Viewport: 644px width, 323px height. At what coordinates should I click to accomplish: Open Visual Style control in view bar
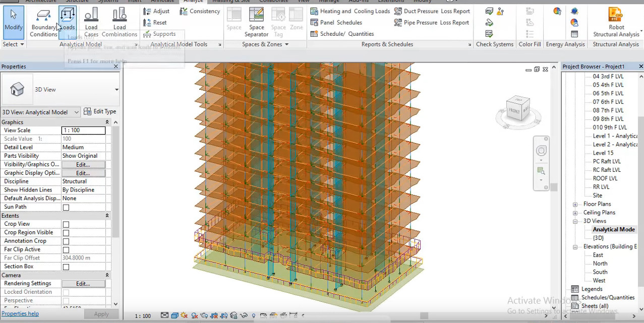(175, 315)
